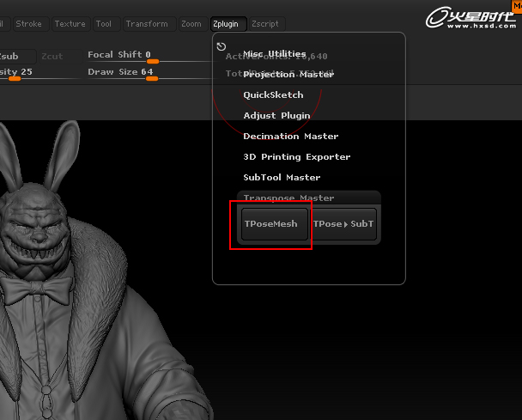
Task: Open the Texture menu
Action: (71, 24)
